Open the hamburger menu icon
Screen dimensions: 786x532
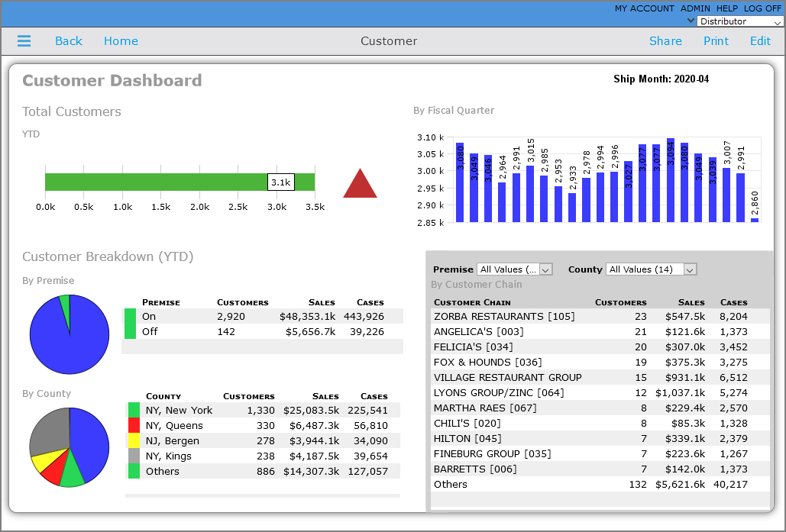[x=24, y=41]
